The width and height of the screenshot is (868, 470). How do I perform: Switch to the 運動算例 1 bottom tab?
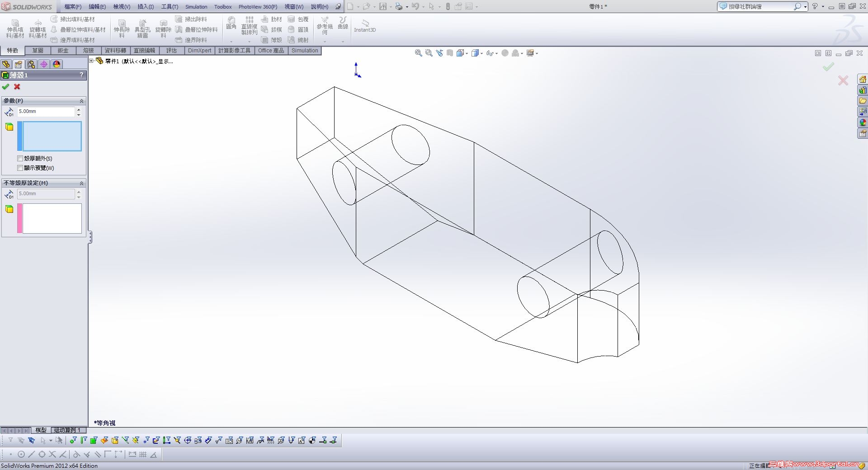[67, 430]
